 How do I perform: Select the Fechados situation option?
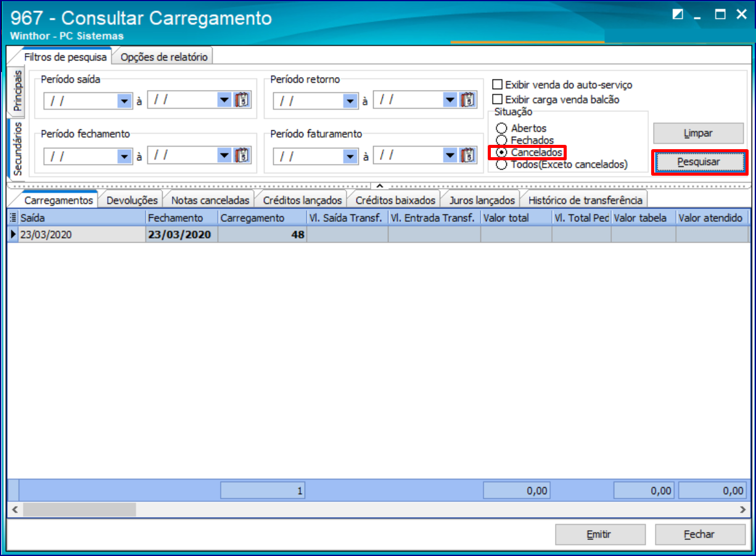tap(502, 141)
